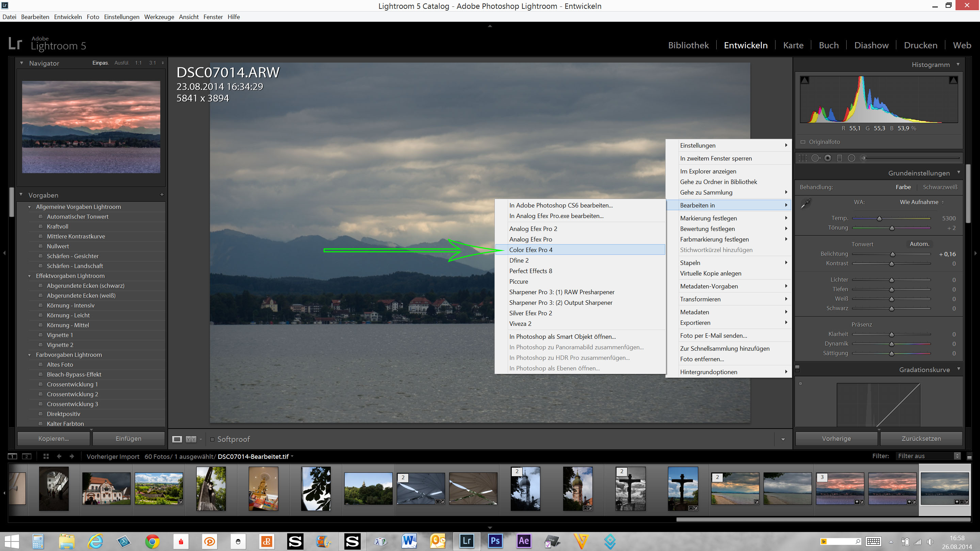Collapse the Navigator panel
Screen dimensions: 980x551
pos(21,63)
